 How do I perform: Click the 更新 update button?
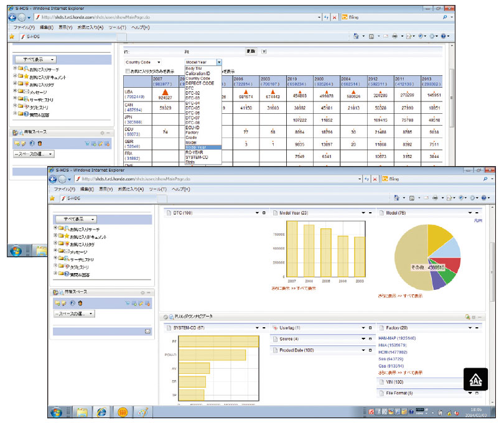251,52
